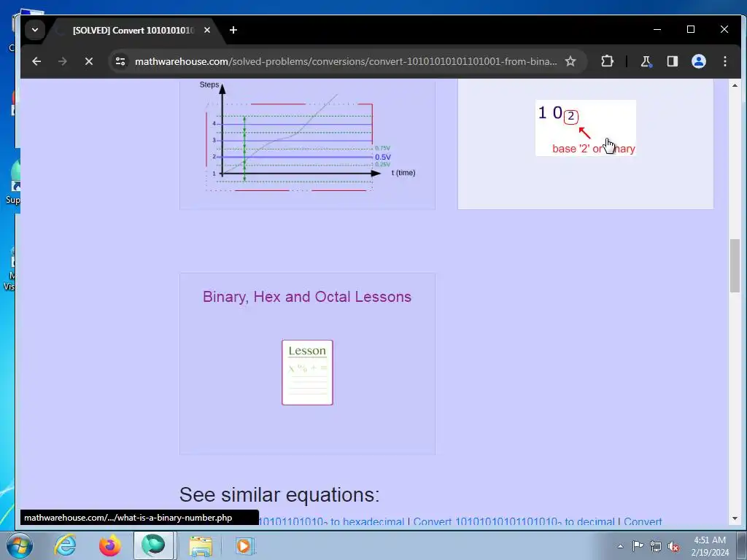Viewport: 747px width, 560px height.
Task: Click the mathwarehouse.com address bar URL
Action: (x=346, y=61)
